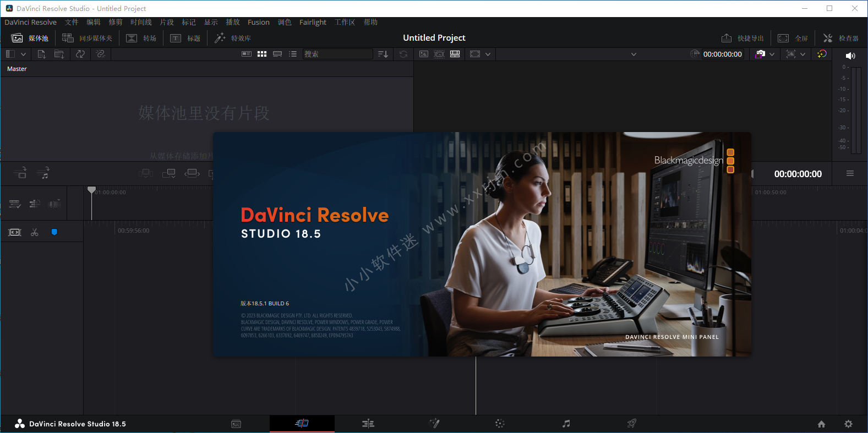Open the Deliver page rocket icon
The width and height of the screenshot is (868, 433).
(x=632, y=424)
